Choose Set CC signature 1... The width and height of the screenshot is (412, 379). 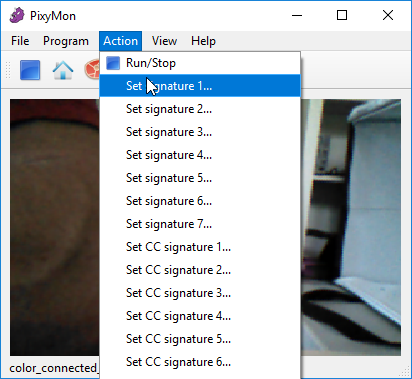(x=200, y=247)
